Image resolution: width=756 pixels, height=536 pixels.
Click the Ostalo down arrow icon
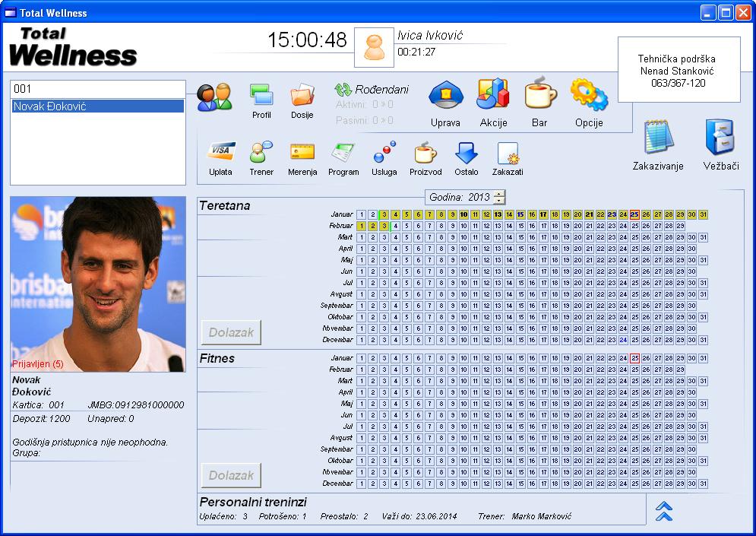[x=467, y=154]
